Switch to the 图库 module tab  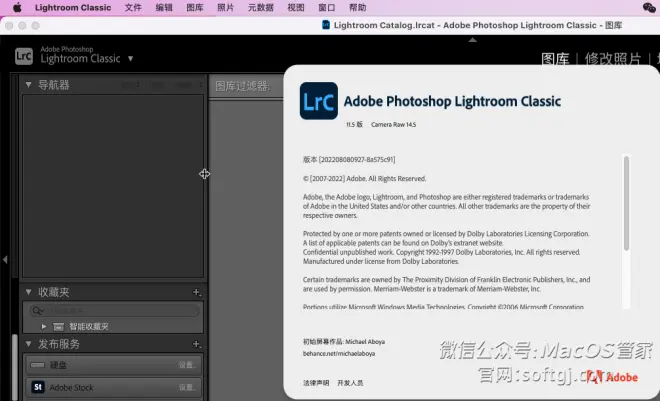tap(555, 59)
